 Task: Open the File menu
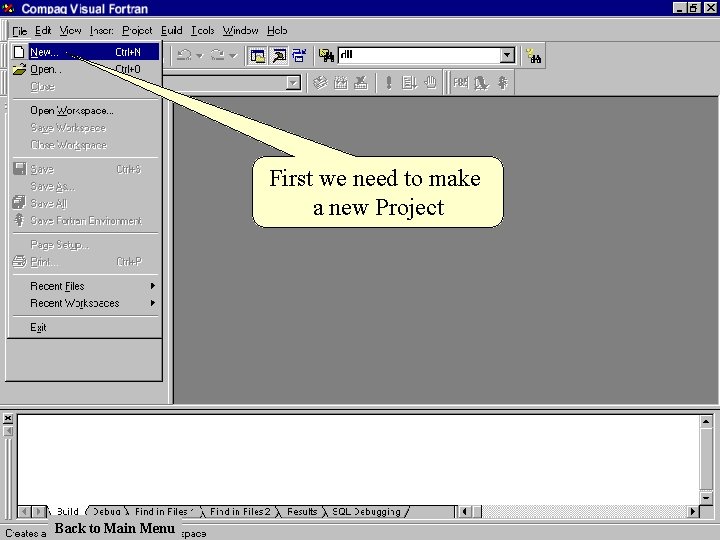tap(19, 31)
